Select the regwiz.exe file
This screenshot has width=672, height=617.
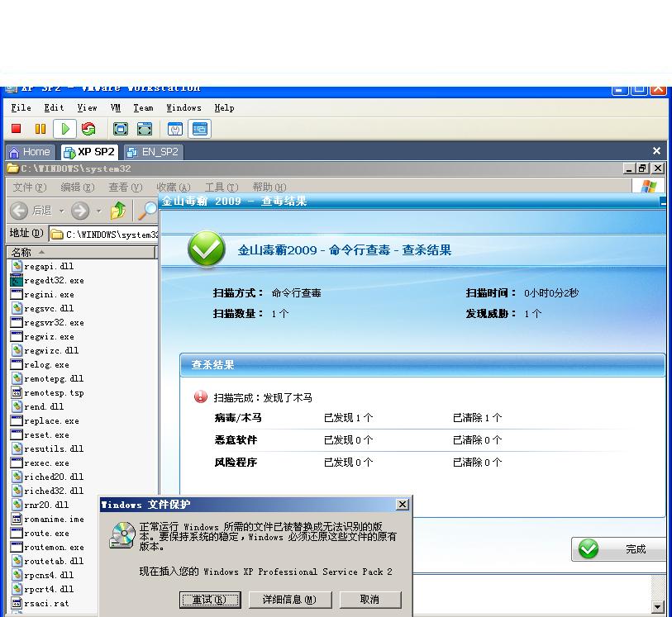point(42,336)
